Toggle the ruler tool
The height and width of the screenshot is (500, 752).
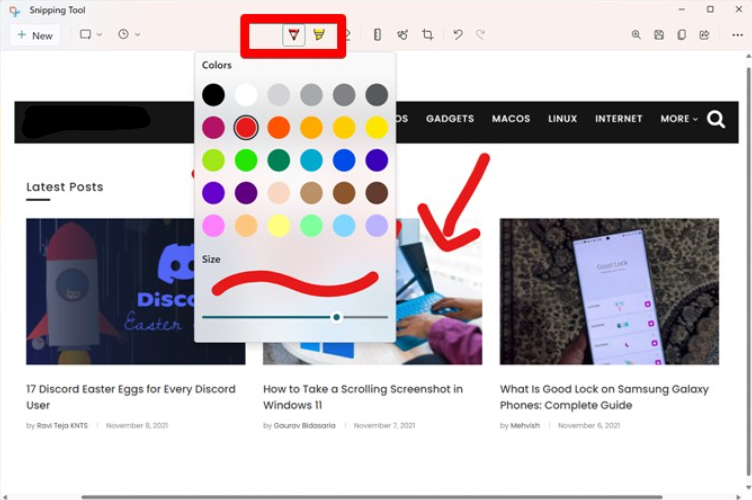pyautogui.click(x=377, y=35)
